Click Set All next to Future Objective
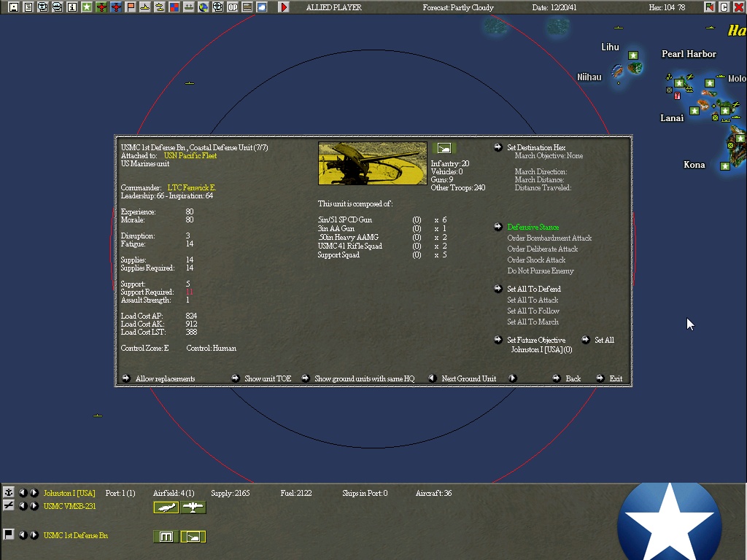Viewport: 747px width, 560px height. (604, 340)
